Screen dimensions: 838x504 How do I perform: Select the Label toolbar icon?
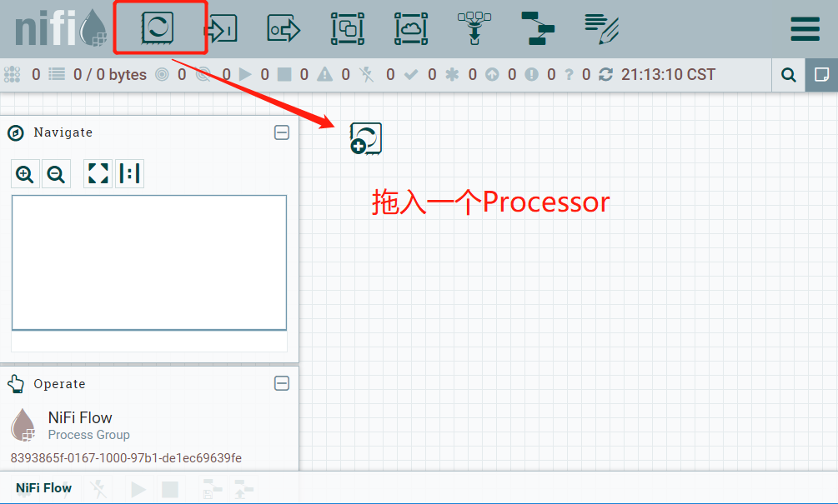(602, 29)
